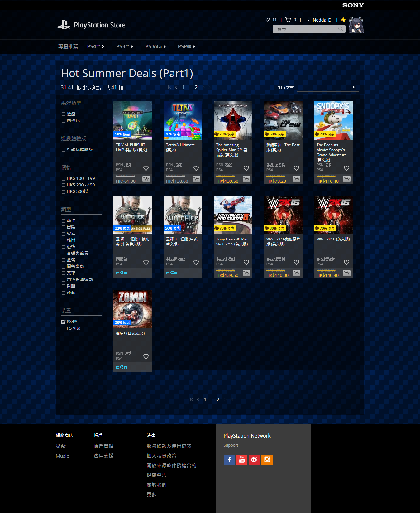Go to page 1 in top pagination
The width and height of the screenshot is (420, 513).
pos(183,87)
